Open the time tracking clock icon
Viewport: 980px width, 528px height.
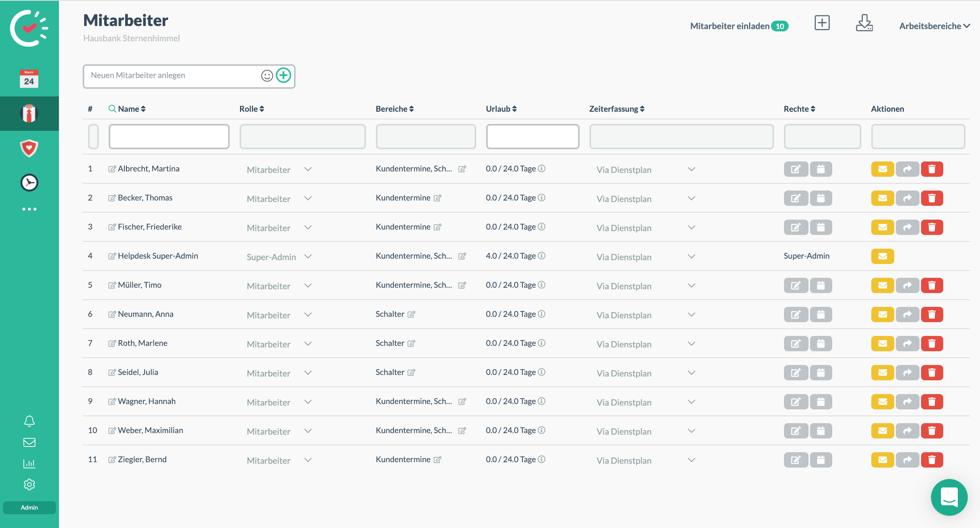point(29,183)
